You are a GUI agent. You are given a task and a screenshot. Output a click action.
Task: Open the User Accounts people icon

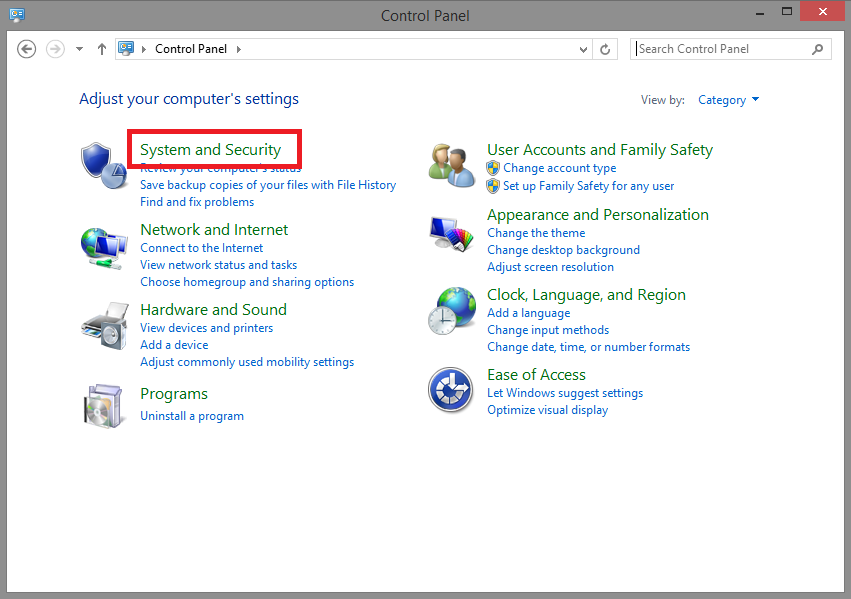pos(452,165)
